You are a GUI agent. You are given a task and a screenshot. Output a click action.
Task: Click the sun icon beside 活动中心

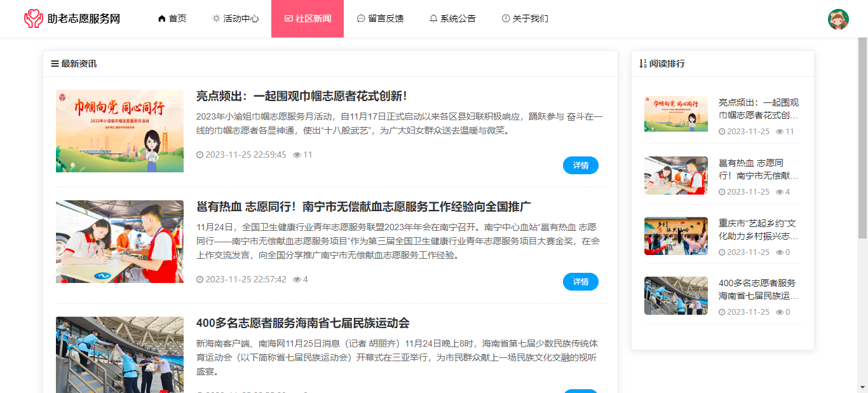click(x=216, y=18)
